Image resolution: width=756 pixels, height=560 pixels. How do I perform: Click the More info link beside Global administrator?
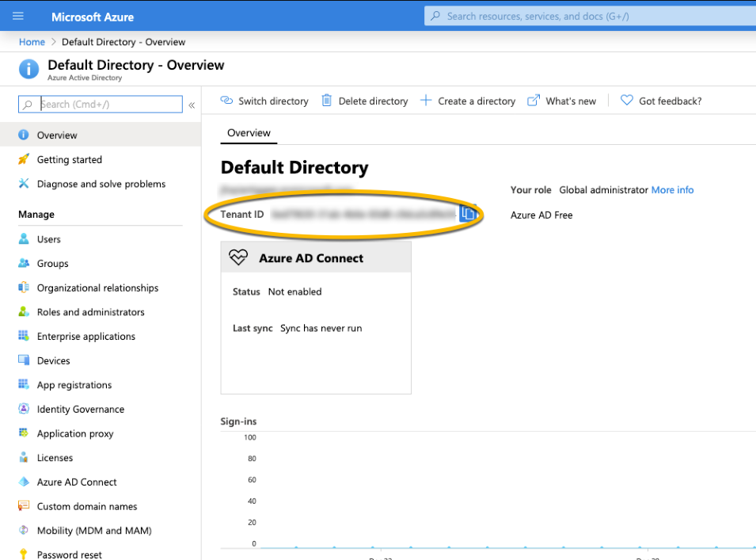[x=672, y=189]
